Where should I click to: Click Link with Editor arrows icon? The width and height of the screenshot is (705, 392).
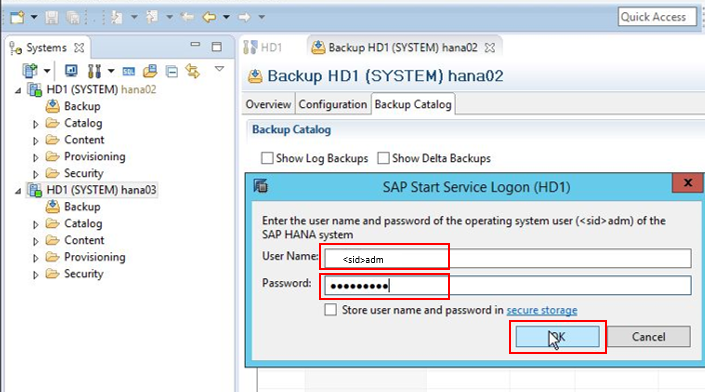[193, 71]
